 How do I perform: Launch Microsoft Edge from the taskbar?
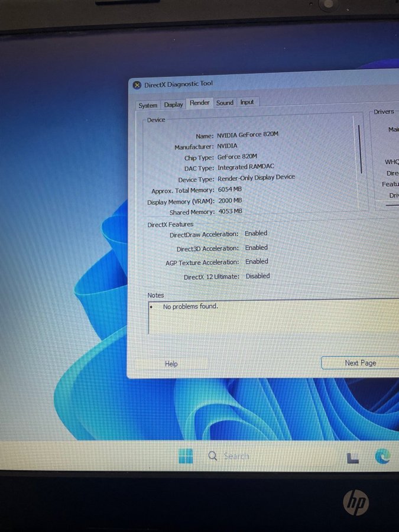tap(382, 456)
